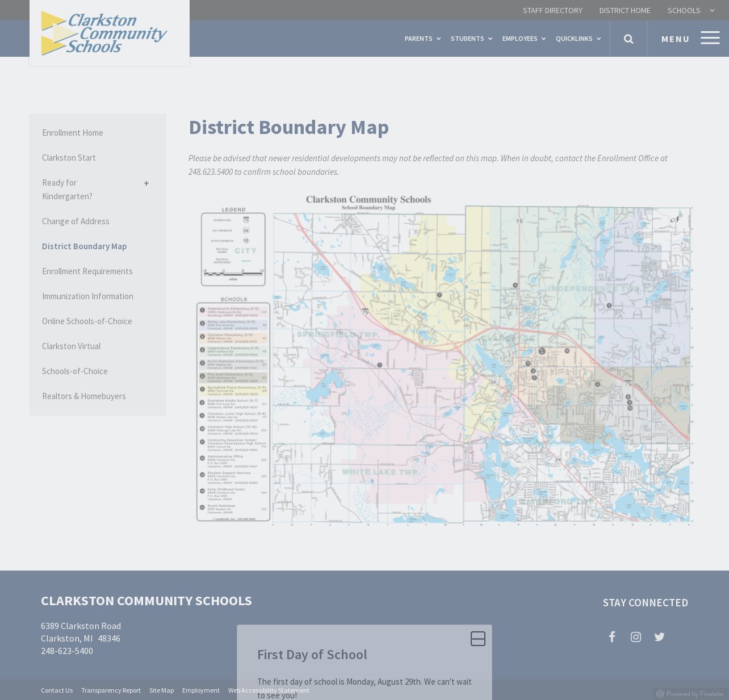
Task: Select District Boundary Map sidebar item
Action: pos(84,246)
